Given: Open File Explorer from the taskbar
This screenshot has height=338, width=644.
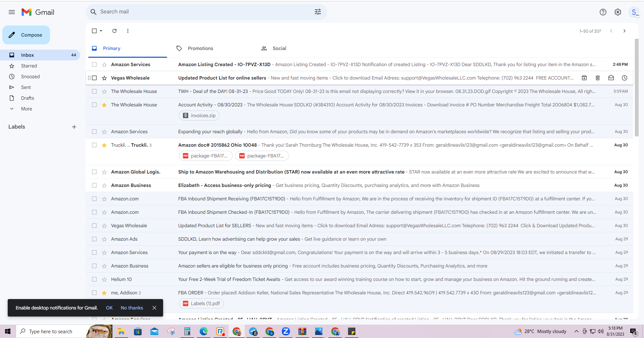Looking at the screenshot, I should [x=121, y=332].
